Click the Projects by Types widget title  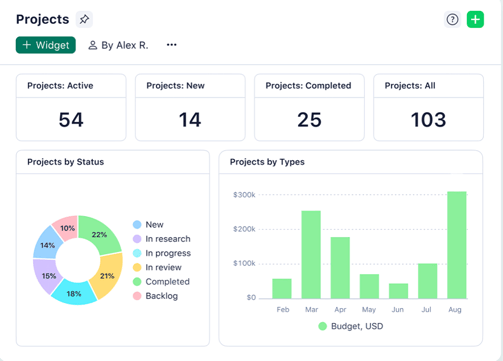pos(267,162)
